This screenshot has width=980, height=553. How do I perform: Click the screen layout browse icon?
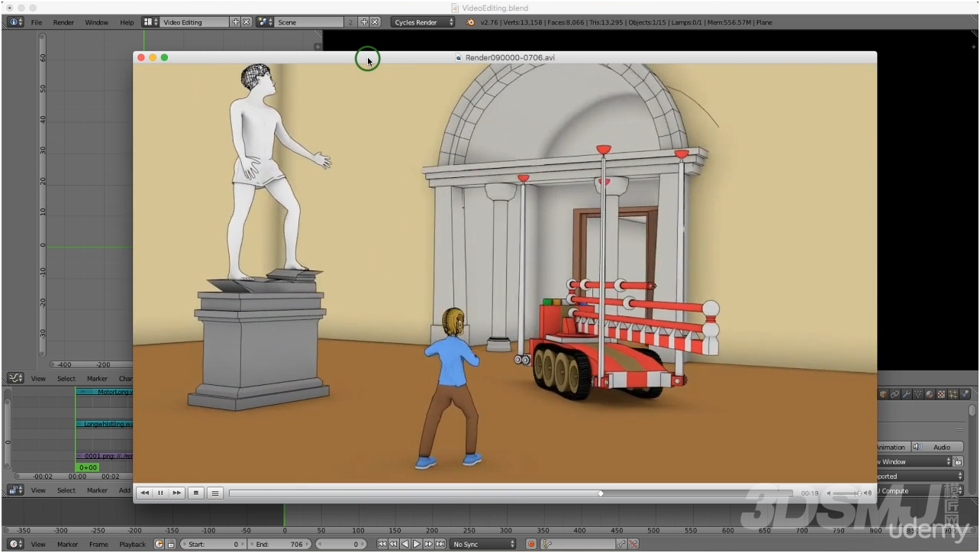150,22
